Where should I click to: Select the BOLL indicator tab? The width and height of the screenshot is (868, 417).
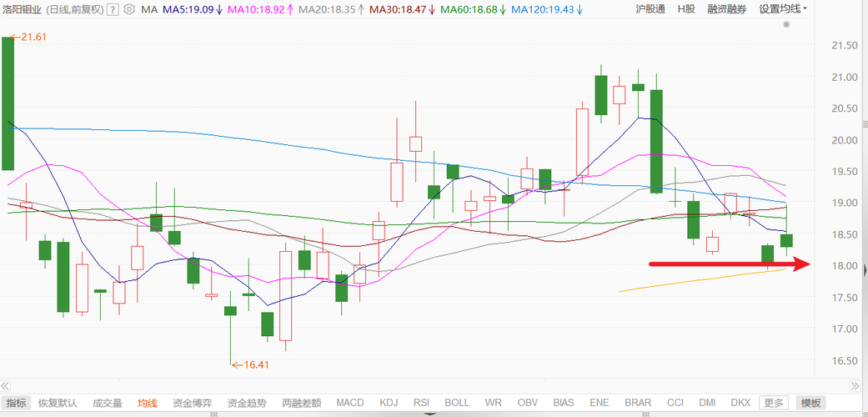tap(457, 403)
